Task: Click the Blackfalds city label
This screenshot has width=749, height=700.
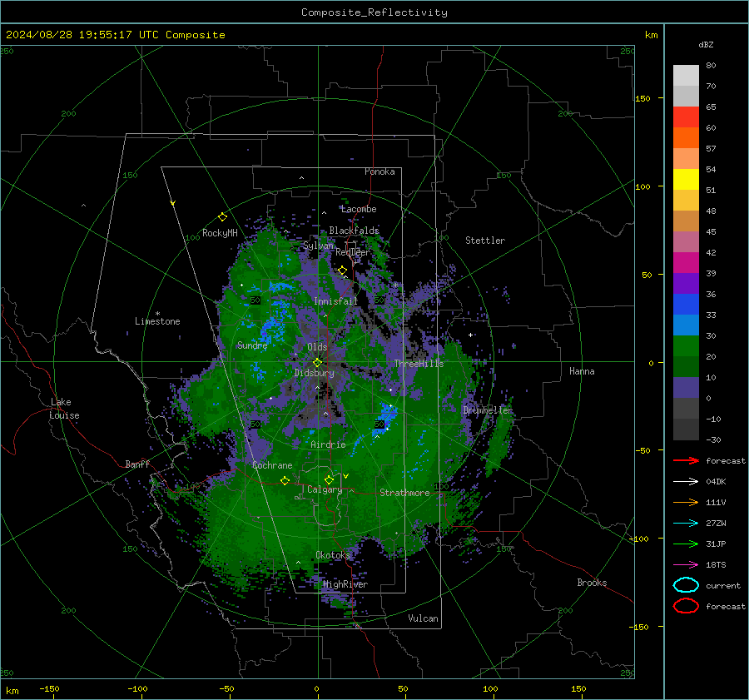Action: point(354,231)
